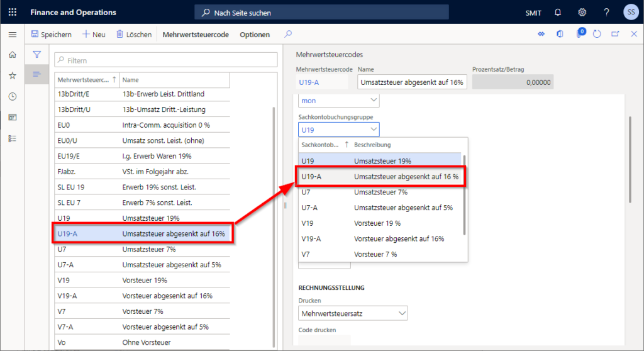Sort lookup by Sachkontob... column header

point(325,145)
